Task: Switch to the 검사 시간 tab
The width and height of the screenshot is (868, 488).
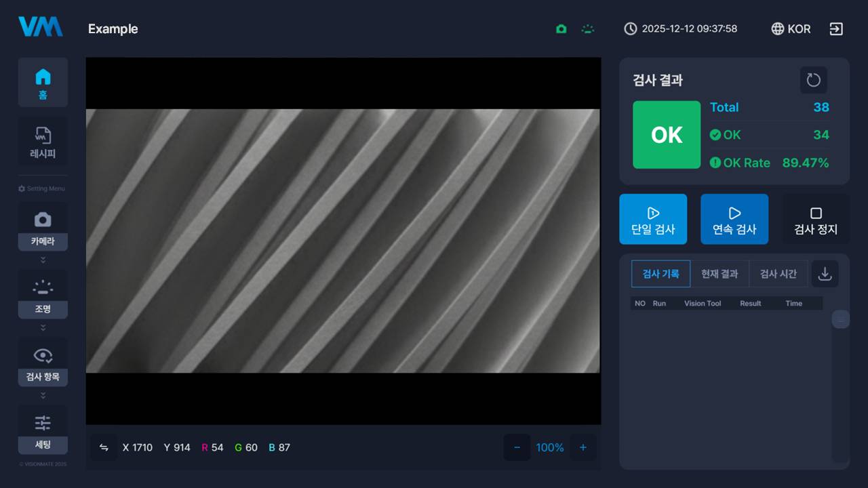Action: click(778, 274)
